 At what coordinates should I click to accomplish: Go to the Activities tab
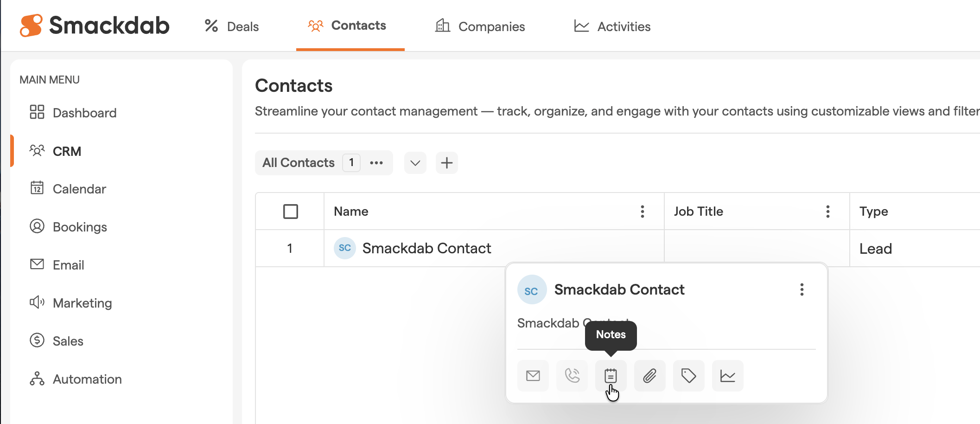point(612,26)
